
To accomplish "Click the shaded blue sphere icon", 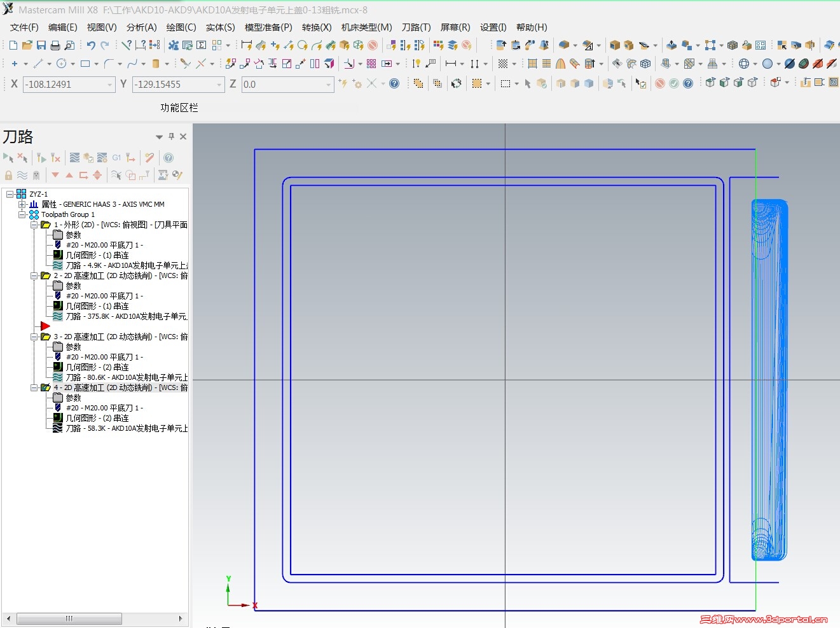I will point(768,64).
